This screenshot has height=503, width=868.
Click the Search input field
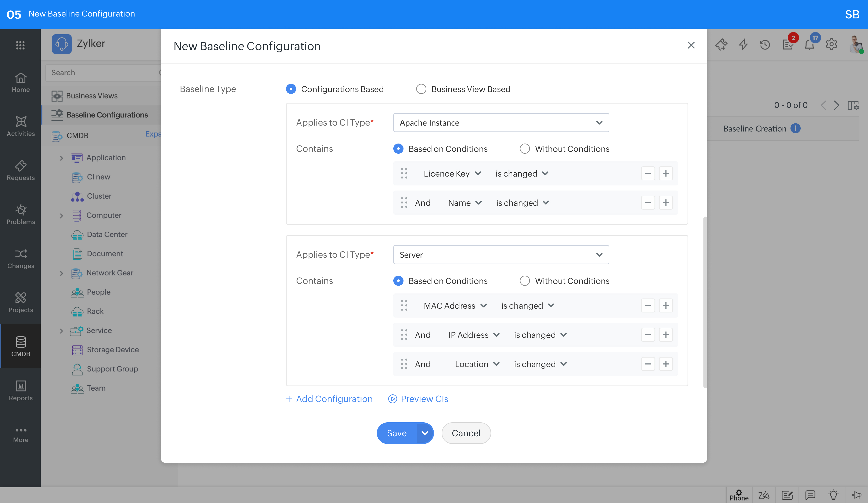click(103, 73)
